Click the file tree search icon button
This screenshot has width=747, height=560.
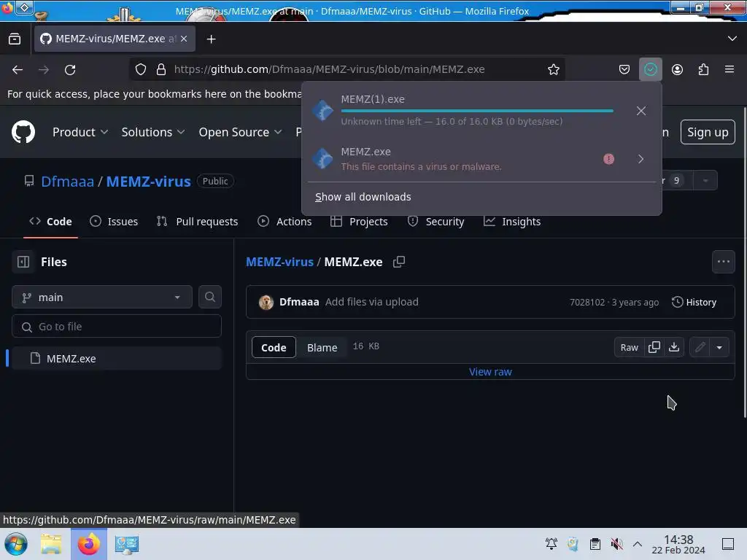pyautogui.click(x=210, y=297)
